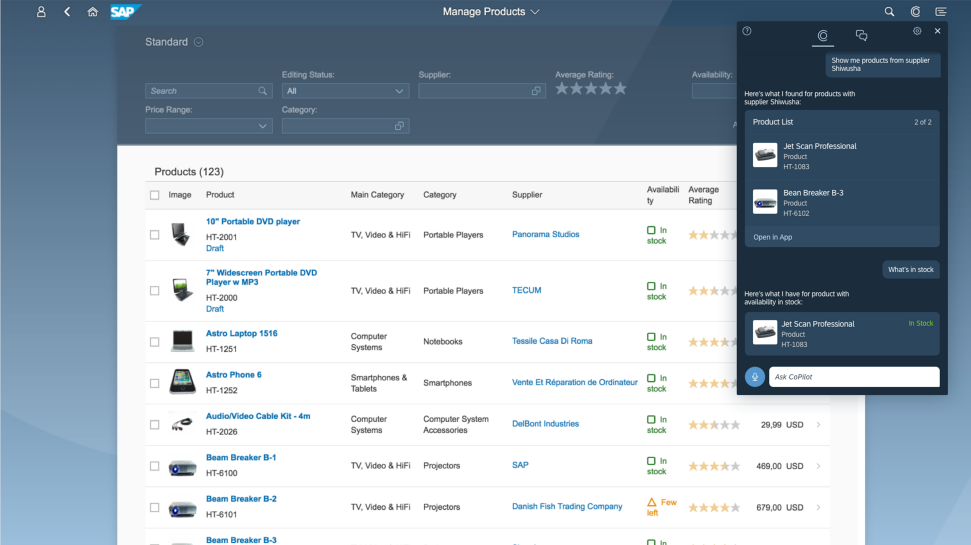971x545 pixels.
Task: Select the Beam Breaker B-2 row checkbox
Action: (154, 508)
